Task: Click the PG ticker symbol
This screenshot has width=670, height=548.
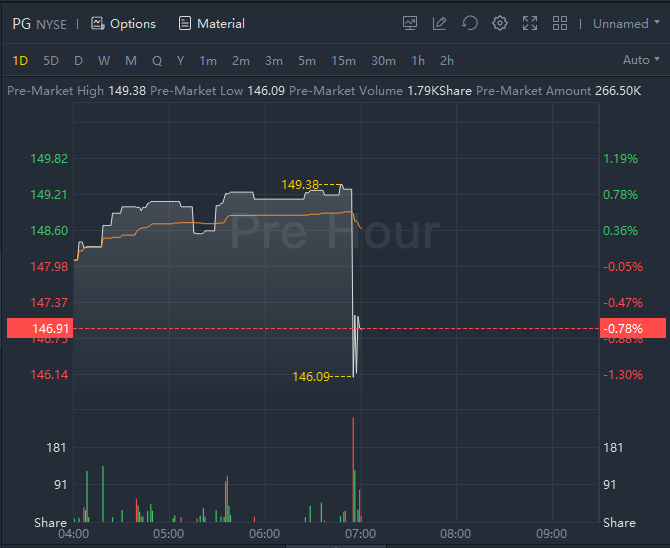Action: click(21, 24)
